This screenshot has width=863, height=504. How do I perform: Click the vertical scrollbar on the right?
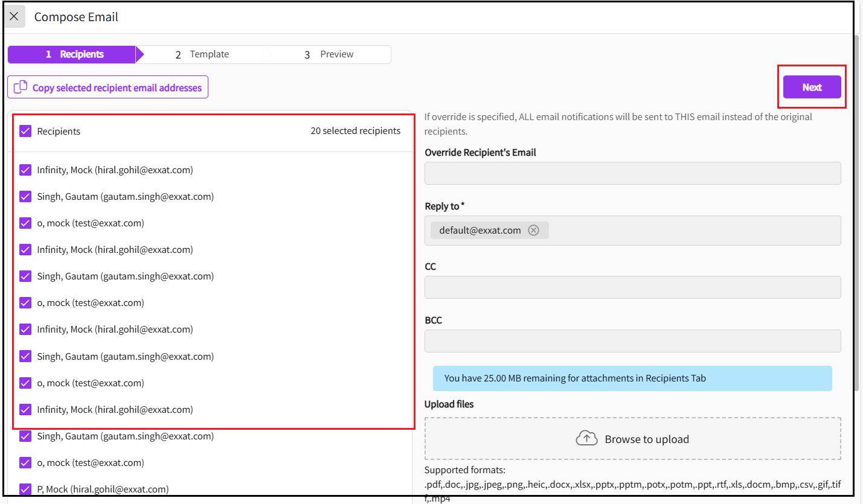856,211
